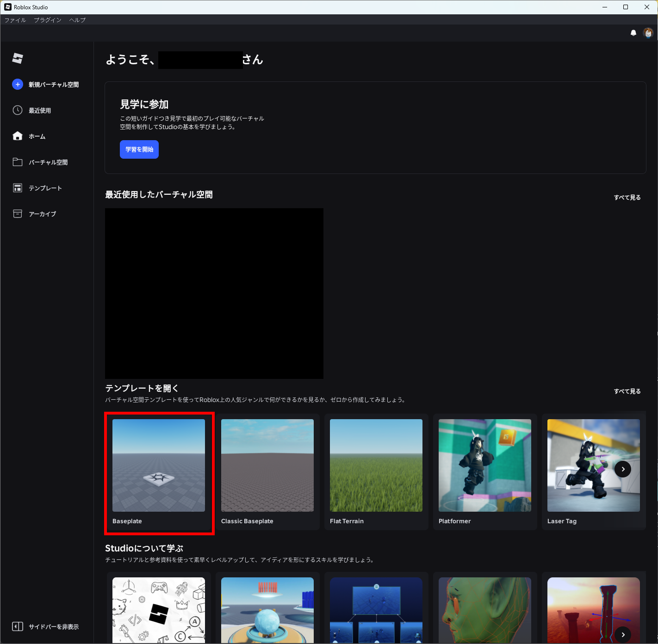Show all templates via すべて見る link

click(x=627, y=391)
